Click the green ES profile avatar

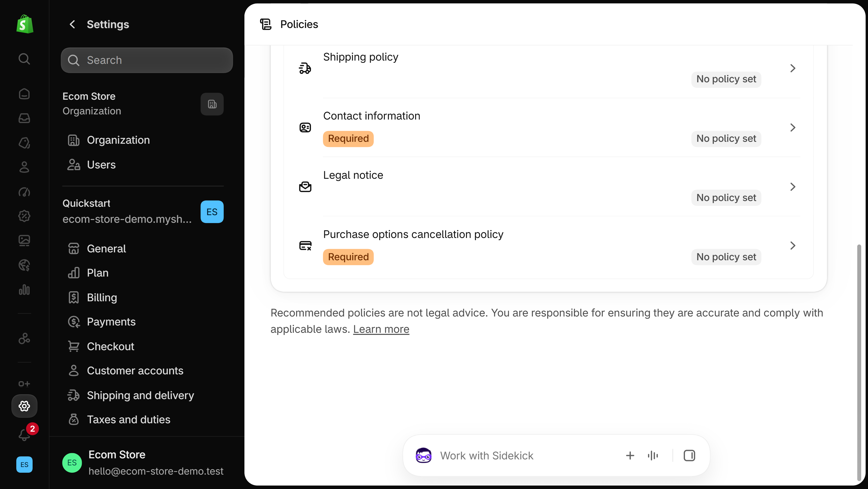tap(72, 463)
